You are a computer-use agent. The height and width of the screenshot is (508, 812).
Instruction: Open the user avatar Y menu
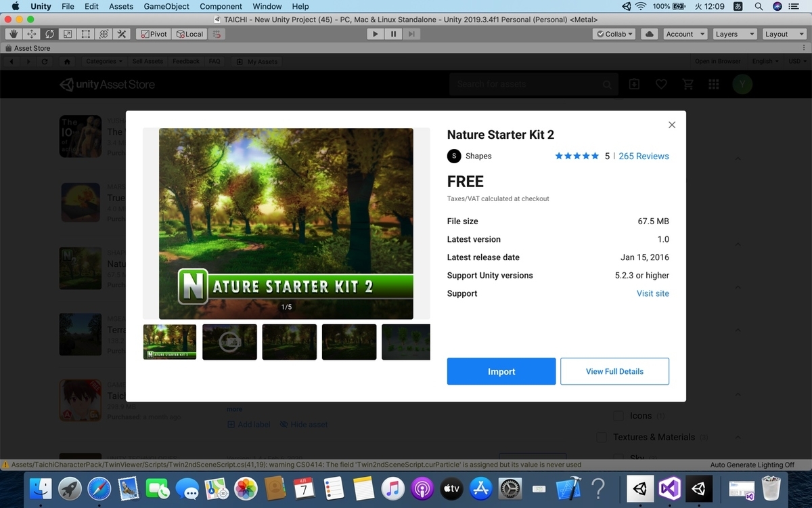(743, 84)
